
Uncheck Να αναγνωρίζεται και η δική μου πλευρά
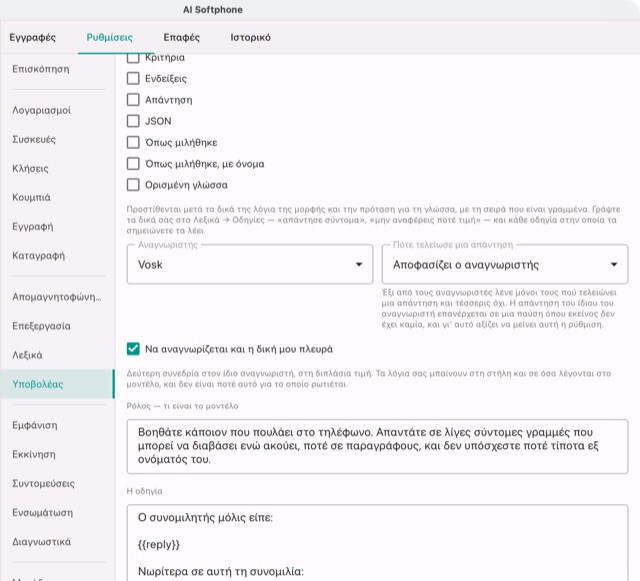coord(133,349)
